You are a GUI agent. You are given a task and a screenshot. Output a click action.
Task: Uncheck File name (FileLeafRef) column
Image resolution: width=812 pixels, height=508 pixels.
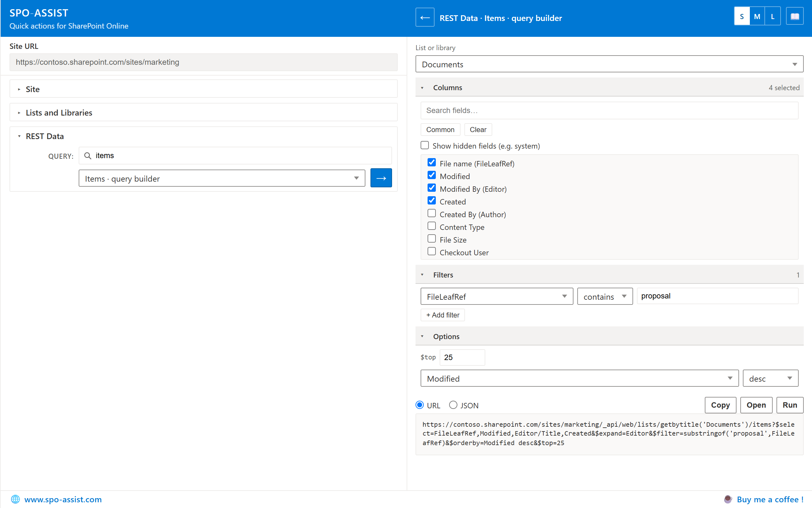[x=431, y=163]
